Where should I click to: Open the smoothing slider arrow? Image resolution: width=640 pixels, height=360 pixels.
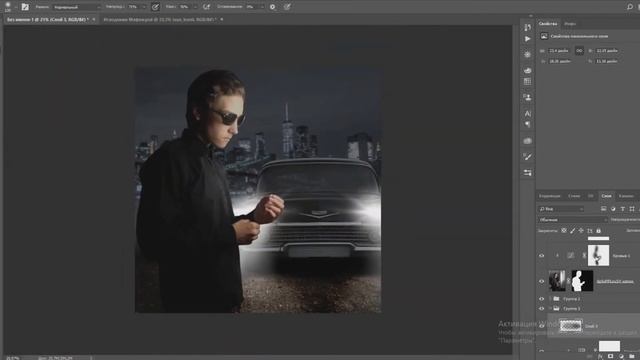click(262, 7)
